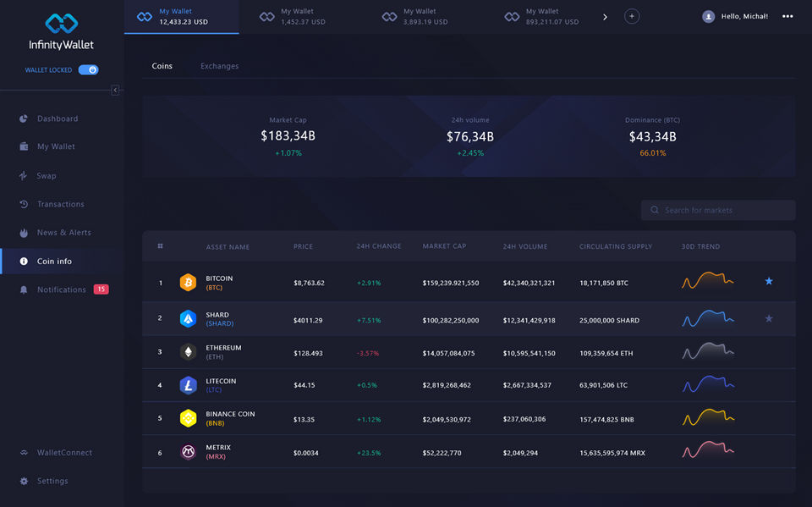Image resolution: width=812 pixels, height=507 pixels.
Task: Open Transactions in the sidebar
Action: [x=61, y=204]
